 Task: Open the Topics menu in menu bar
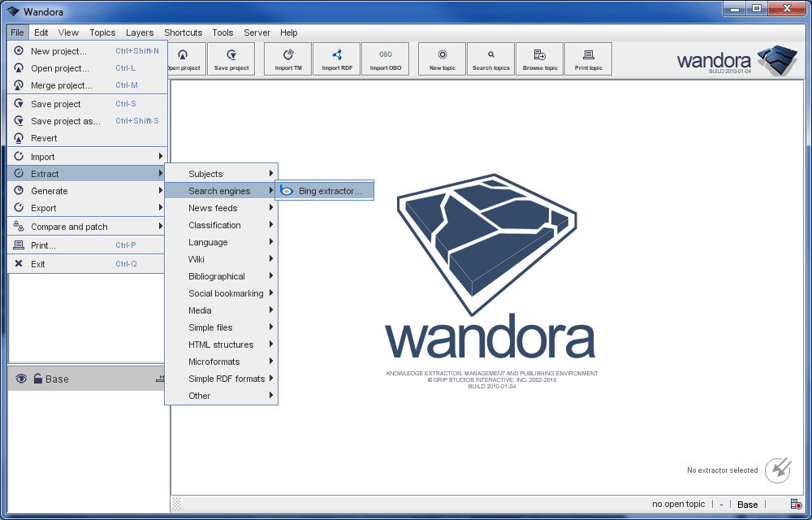click(x=102, y=32)
